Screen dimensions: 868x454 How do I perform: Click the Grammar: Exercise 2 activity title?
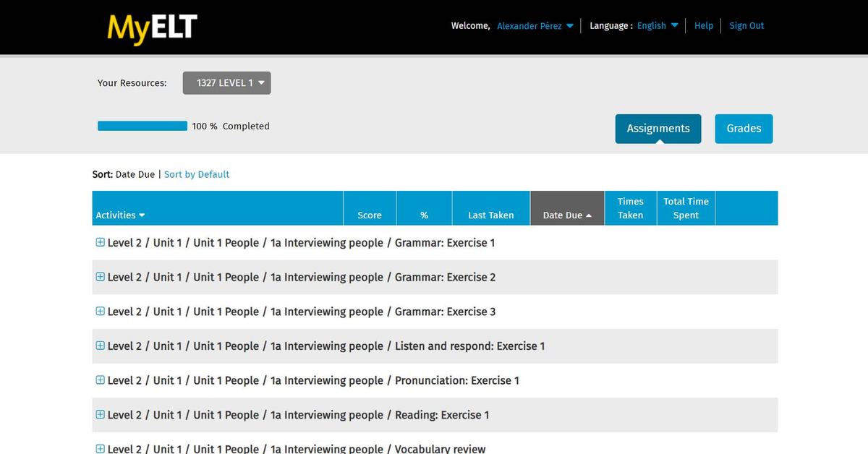[302, 277]
